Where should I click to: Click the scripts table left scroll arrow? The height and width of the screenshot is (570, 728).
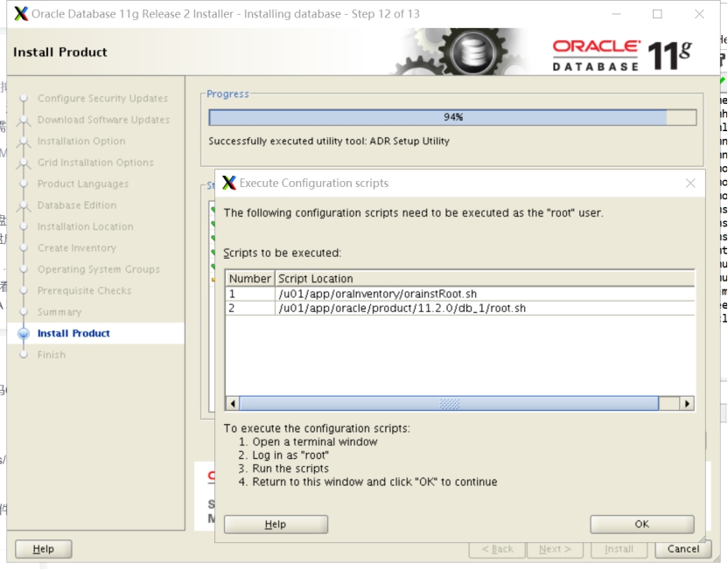point(233,404)
